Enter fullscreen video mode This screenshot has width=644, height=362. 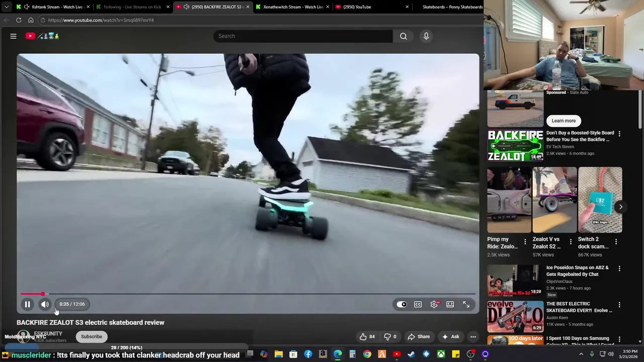(x=466, y=304)
